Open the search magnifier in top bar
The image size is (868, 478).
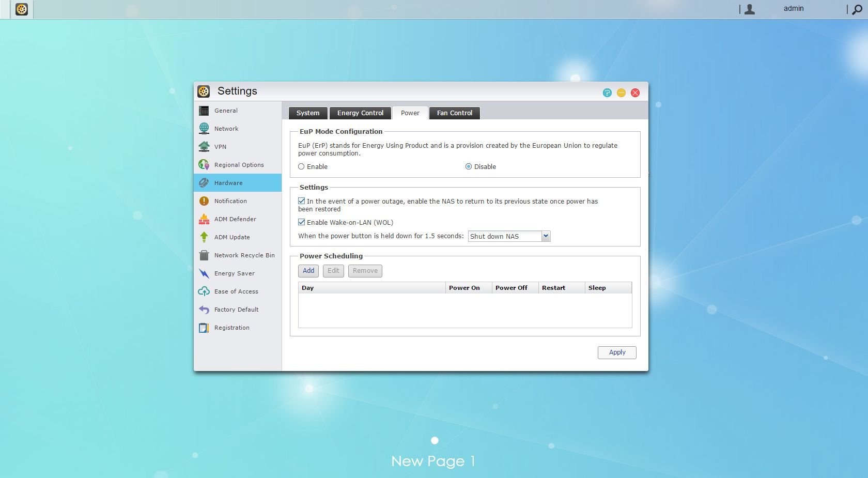click(x=857, y=9)
